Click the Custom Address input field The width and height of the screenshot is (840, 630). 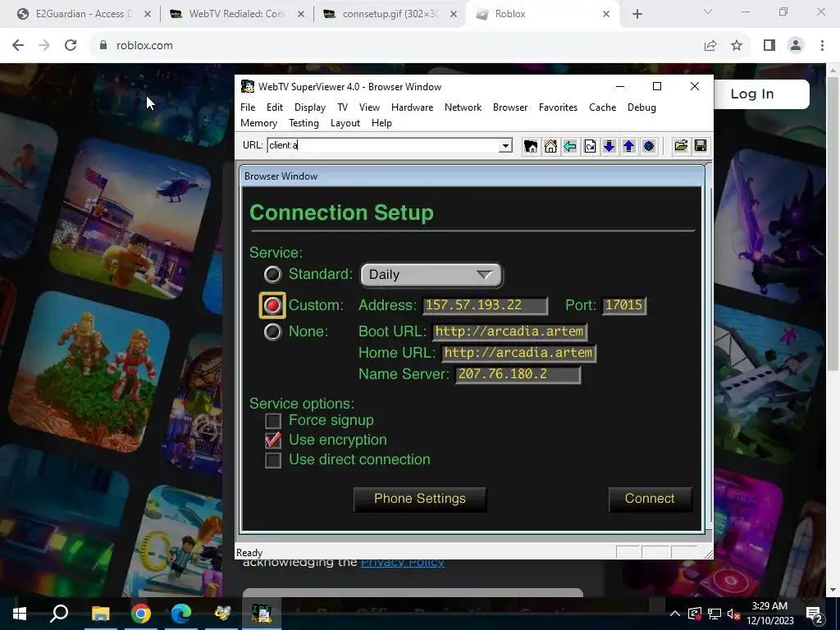[x=486, y=305]
